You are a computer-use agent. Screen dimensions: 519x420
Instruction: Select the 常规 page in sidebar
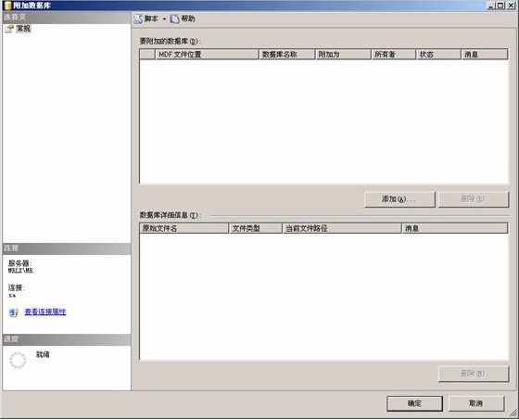(23, 29)
